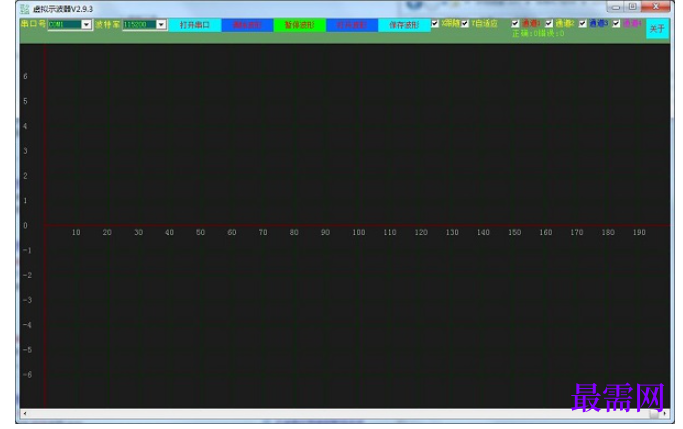Toggle the magenta 通道4 checkbox

coord(616,24)
